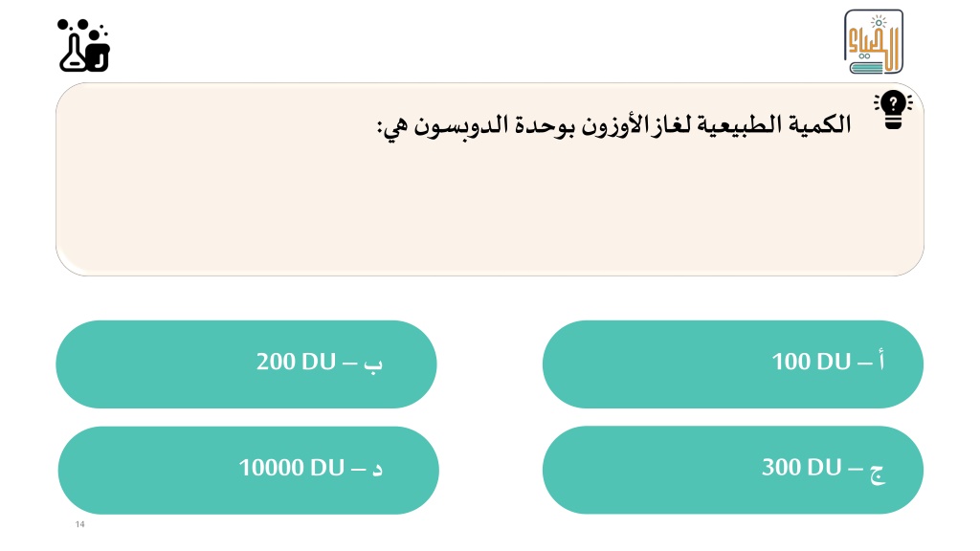Select answer أ – 100 DU
The image size is (980, 551).
732,364
